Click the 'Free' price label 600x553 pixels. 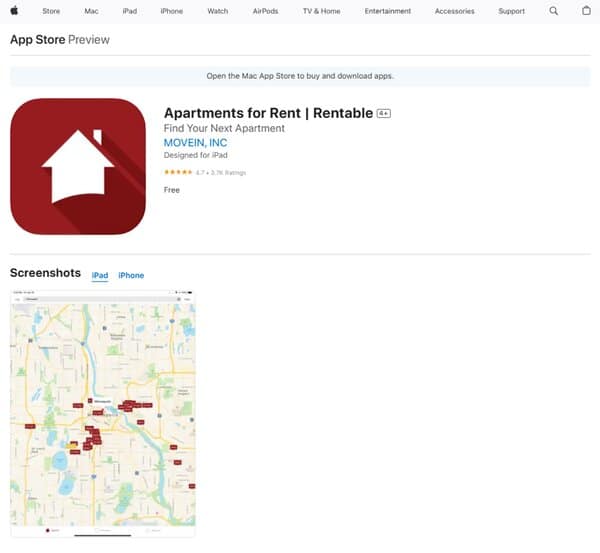point(171,190)
